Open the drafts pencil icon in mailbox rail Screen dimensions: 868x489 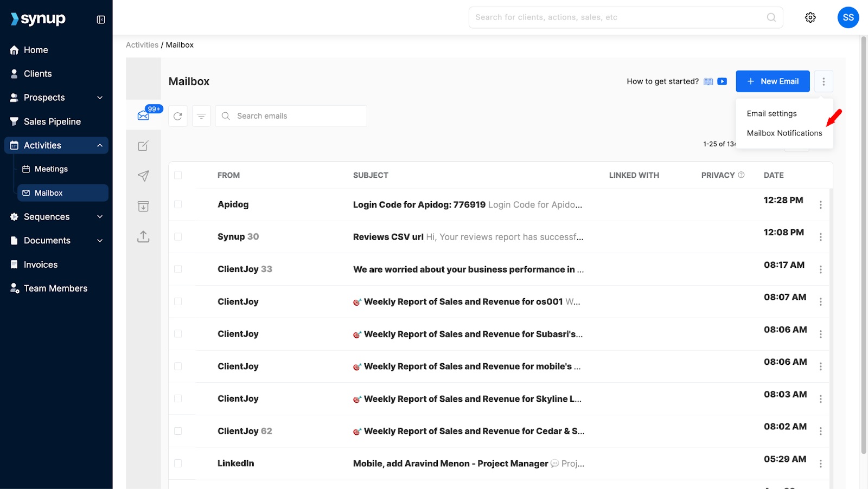click(143, 146)
